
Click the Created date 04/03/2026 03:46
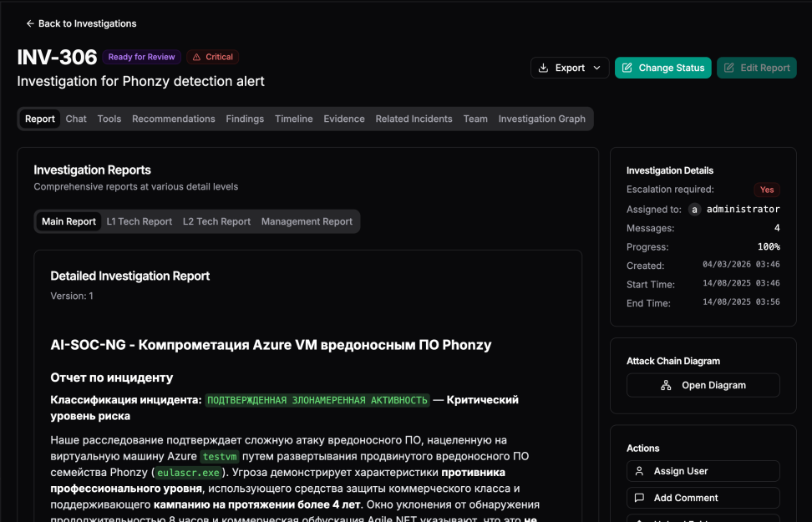point(741,265)
